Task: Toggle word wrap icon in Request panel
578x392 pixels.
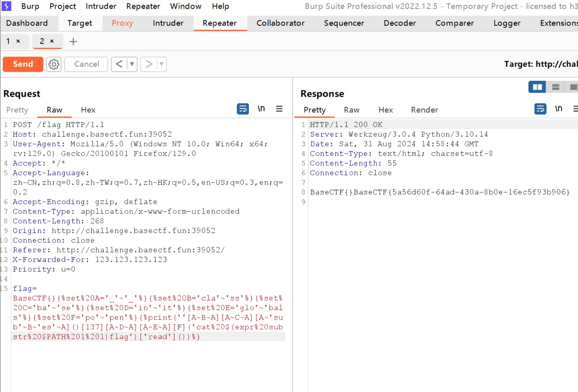Action: 243,109
